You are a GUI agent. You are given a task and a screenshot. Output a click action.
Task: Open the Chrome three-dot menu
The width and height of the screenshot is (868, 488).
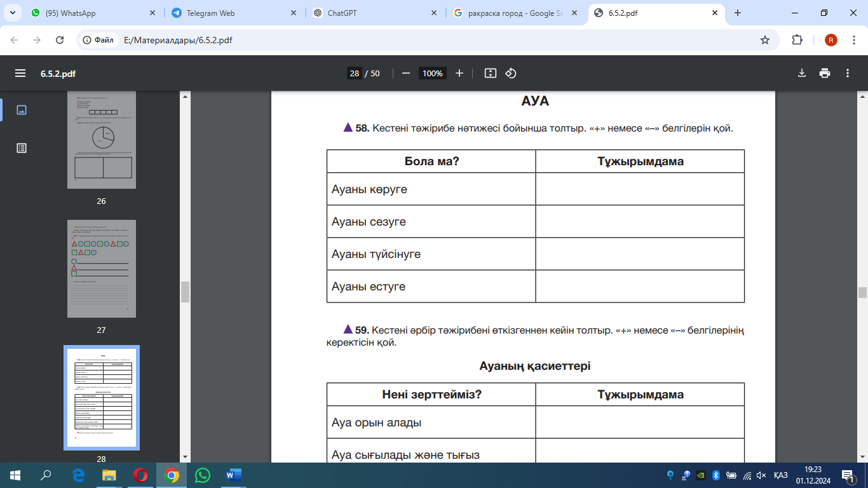pos(853,40)
